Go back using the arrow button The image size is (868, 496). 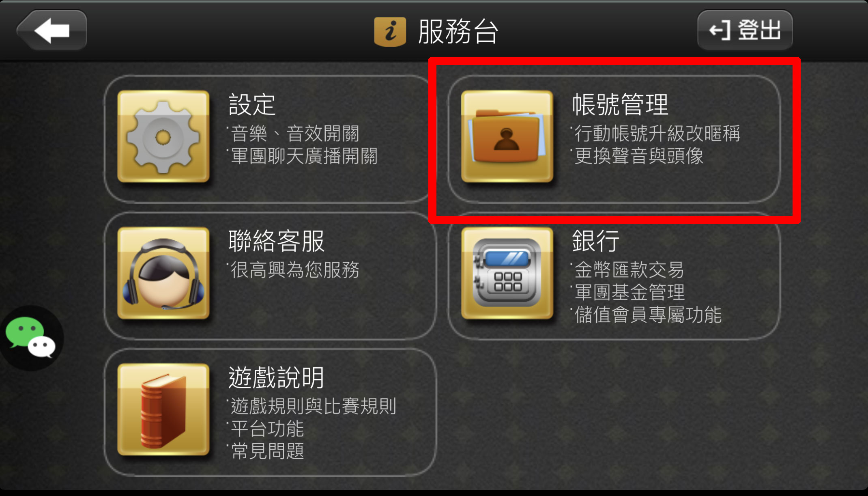click(x=52, y=30)
